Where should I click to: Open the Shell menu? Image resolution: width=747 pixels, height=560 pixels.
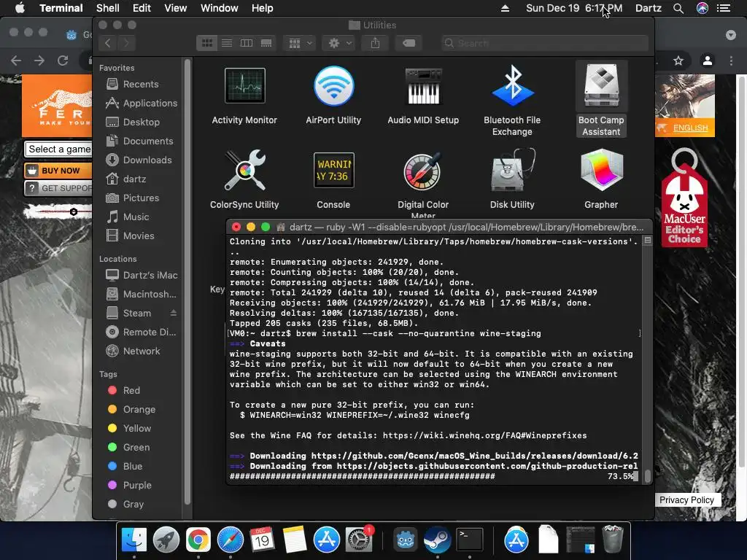point(108,8)
